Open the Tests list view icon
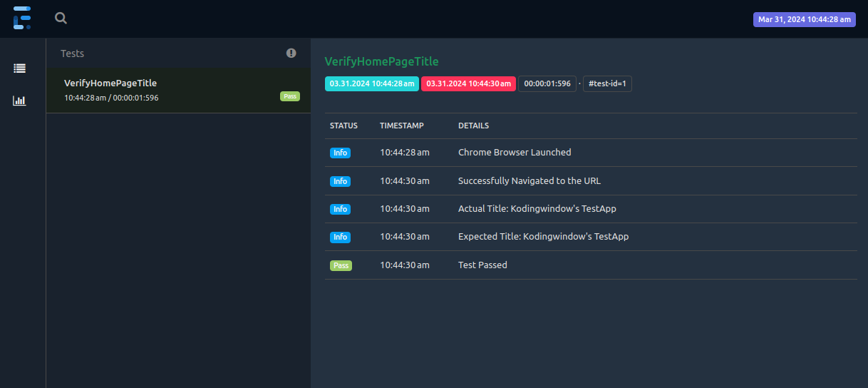 pos(20,68)
